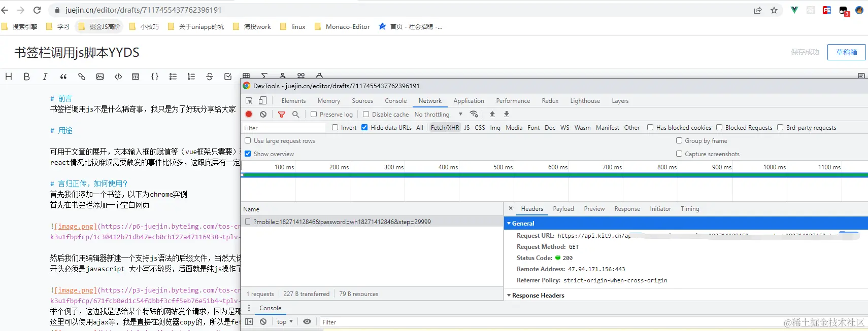Click the network Filter input field
This screenshot has width=868, height=331.
click(x=284, y=128)
